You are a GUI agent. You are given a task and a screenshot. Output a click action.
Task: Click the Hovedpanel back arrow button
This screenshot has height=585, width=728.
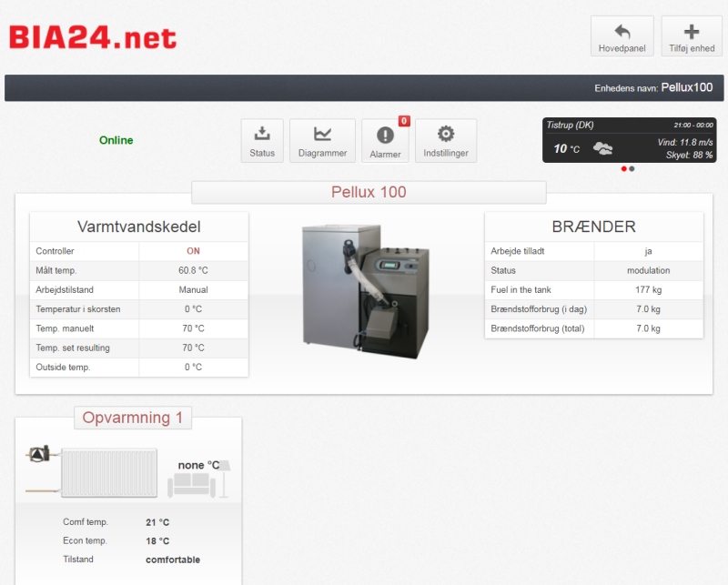point(622,36)
